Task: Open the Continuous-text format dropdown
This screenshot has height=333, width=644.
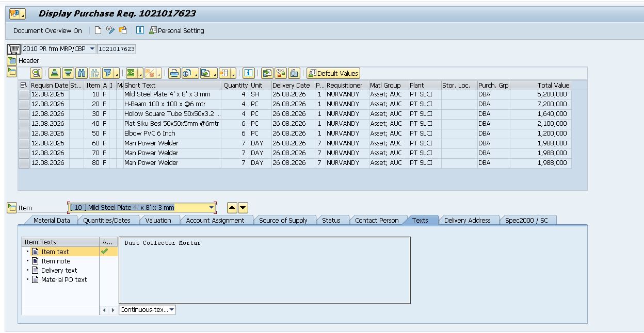Action: point(172,310)
